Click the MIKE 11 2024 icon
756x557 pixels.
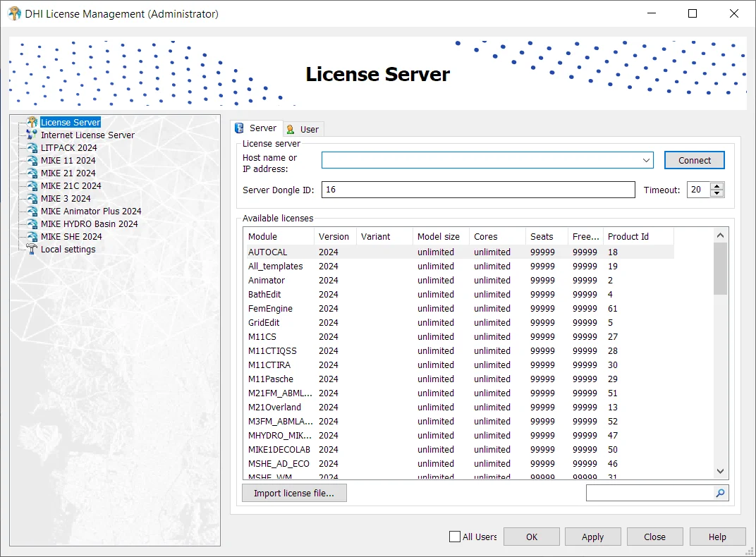32,161
